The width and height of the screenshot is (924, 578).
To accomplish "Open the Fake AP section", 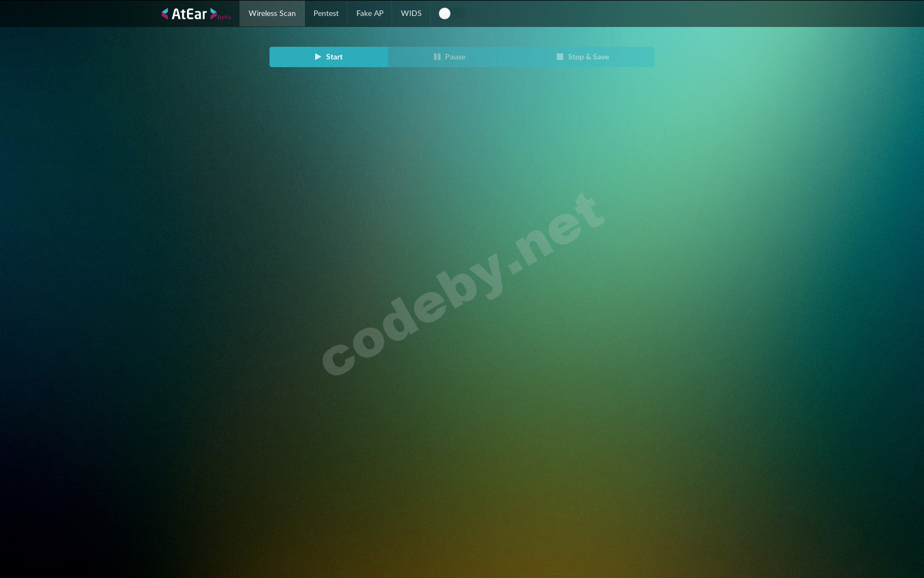I will point(369,13).
